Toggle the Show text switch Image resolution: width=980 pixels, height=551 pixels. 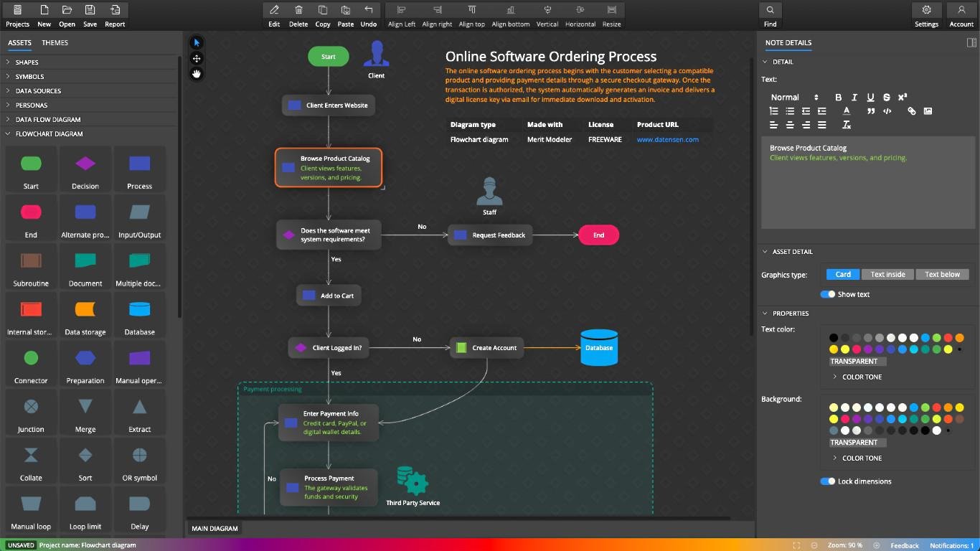click(828, 294)
